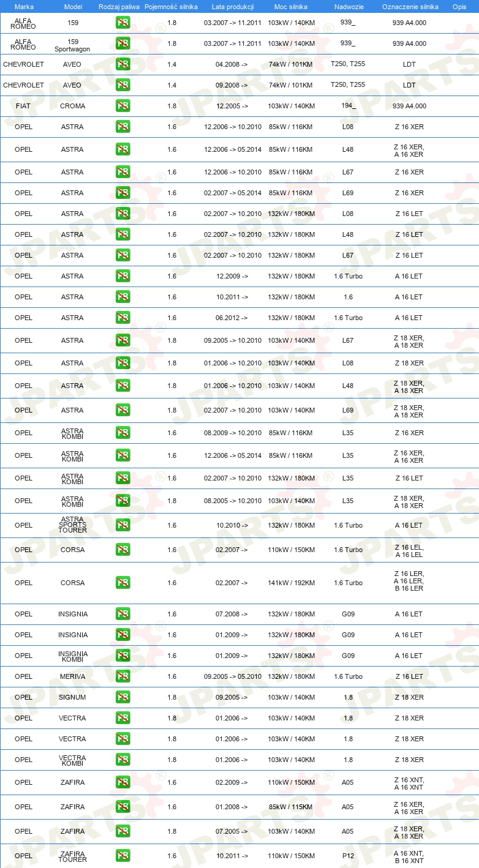479x868 pixels.
Task: Click the Opis column header
Action: (459, 6)
